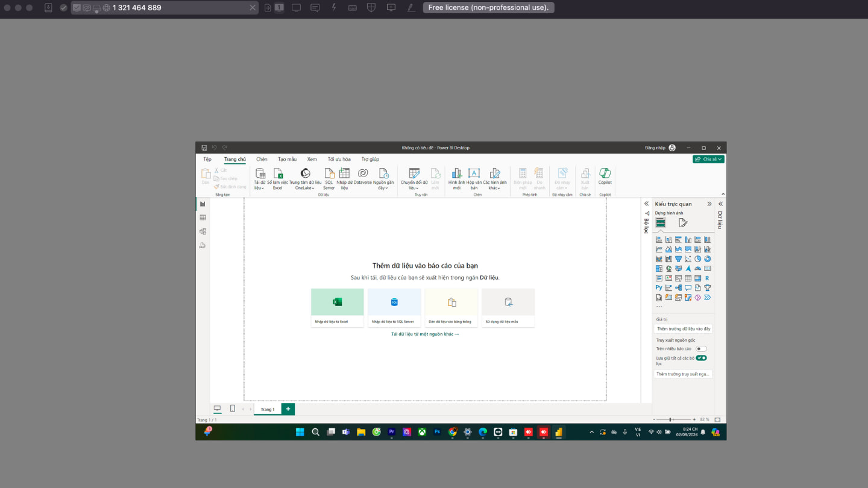Select the Donut chart visual icon

pos(707,258)
